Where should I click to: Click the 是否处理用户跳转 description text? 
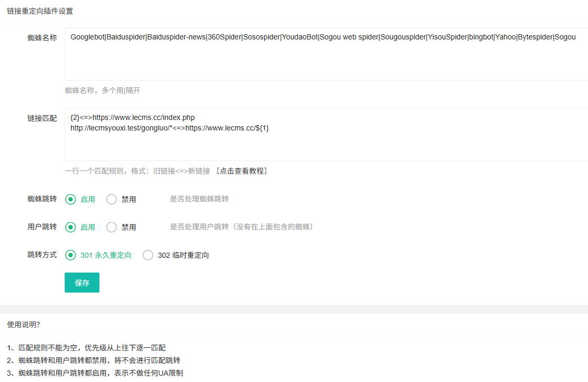(241, 227)
